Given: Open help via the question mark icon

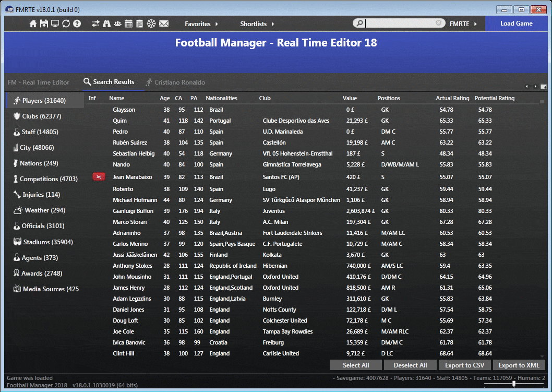Looking at the screenshot, I should point(77,23).
